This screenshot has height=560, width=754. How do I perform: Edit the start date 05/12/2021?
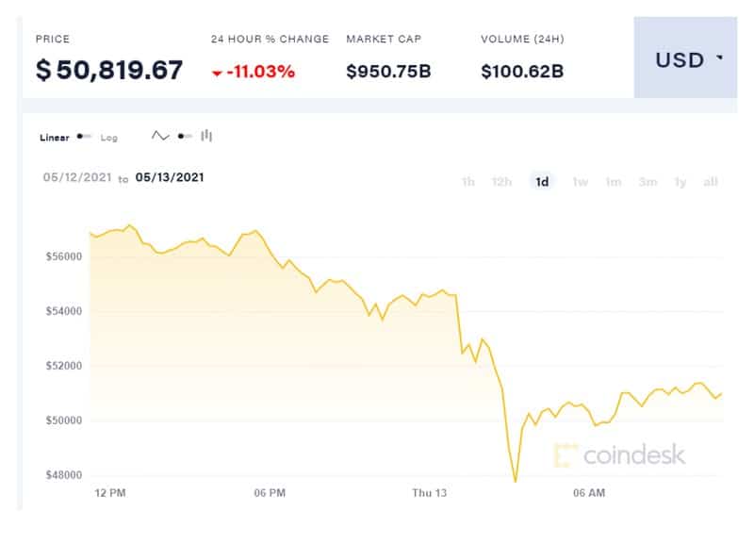pyautogui.click(x=77, y=177)
